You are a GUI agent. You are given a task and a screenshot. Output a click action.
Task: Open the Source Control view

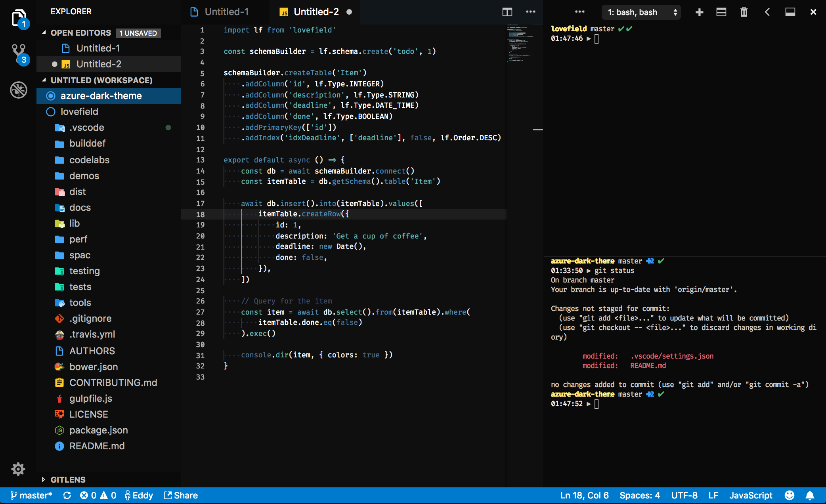point(19,53)
